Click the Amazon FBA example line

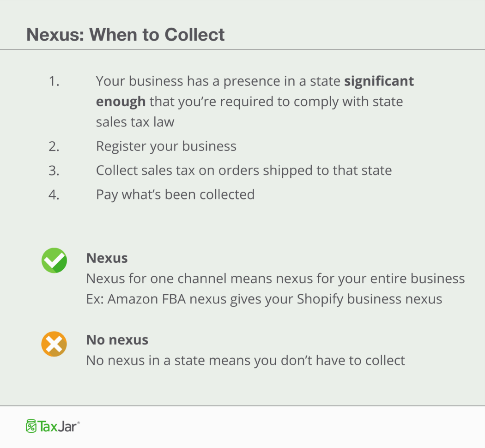pyautogui.click(x=264, y=299)
